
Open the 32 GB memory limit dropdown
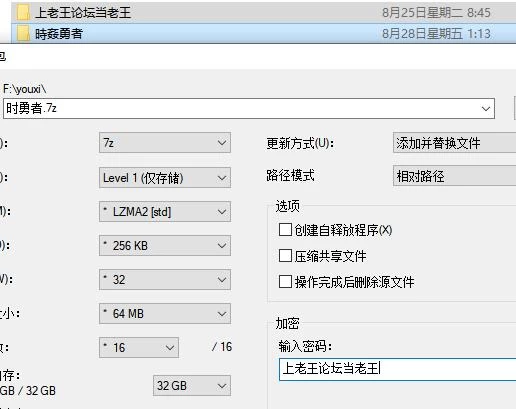coord(192,386)
